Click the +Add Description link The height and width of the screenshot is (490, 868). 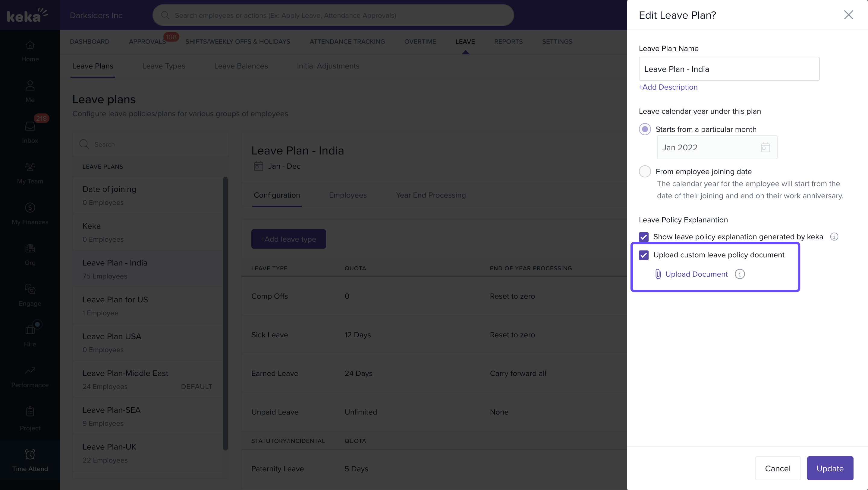[668, 87]
